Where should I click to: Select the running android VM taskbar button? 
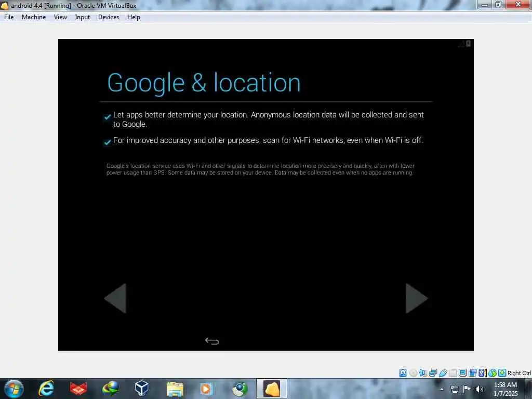(272, 389)
